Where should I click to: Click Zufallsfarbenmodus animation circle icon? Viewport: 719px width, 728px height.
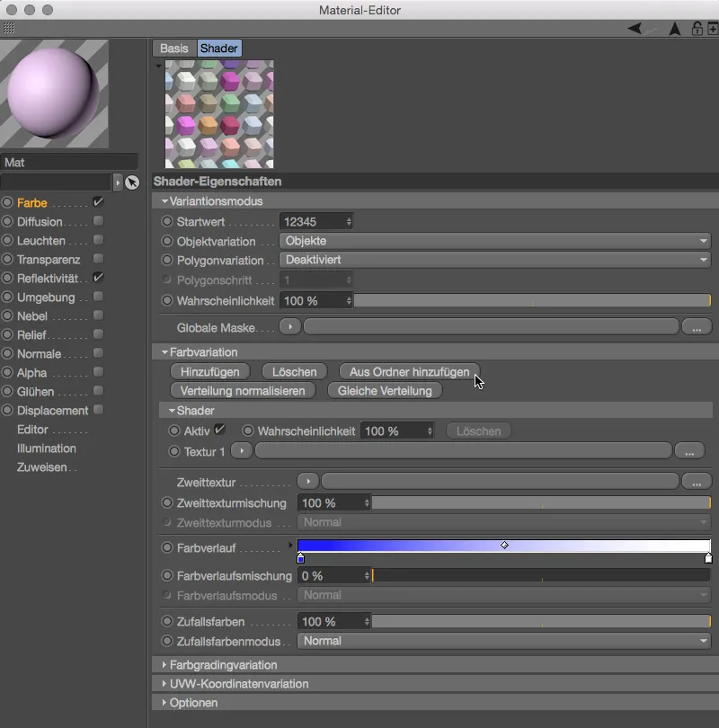coord(167,641)
